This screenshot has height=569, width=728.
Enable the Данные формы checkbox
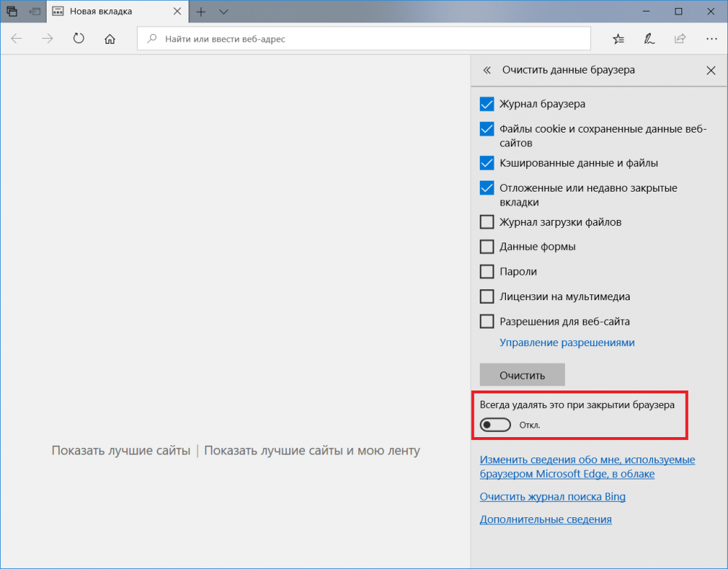click(486, 247)
